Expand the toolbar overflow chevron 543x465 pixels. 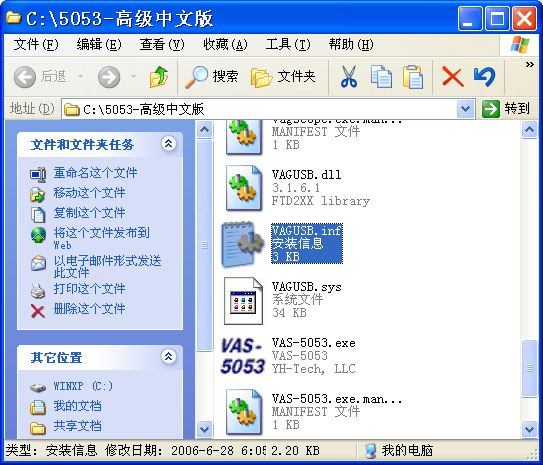point(529,64)
